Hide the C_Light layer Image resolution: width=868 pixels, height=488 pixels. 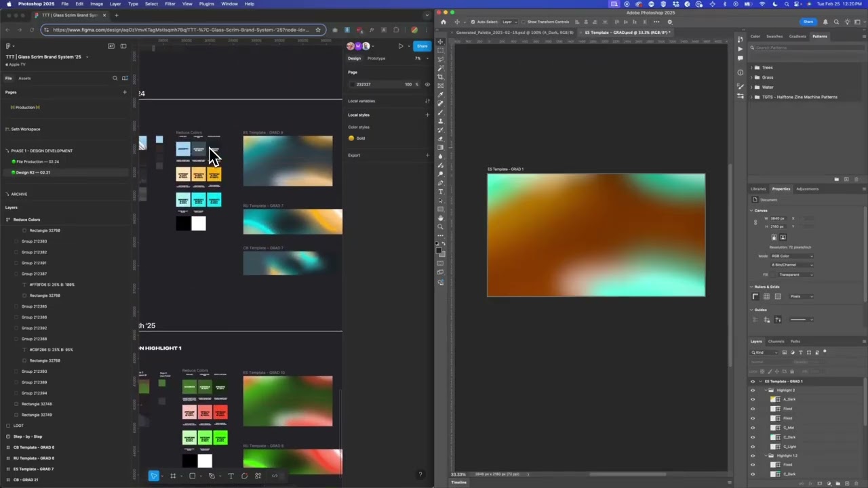click(753, 447)
